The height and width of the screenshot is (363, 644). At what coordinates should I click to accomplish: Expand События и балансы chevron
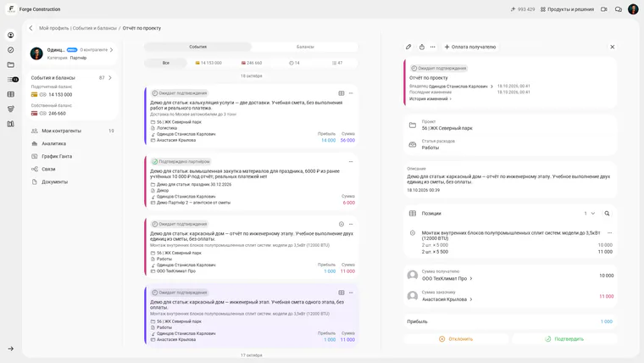(110, 78)
